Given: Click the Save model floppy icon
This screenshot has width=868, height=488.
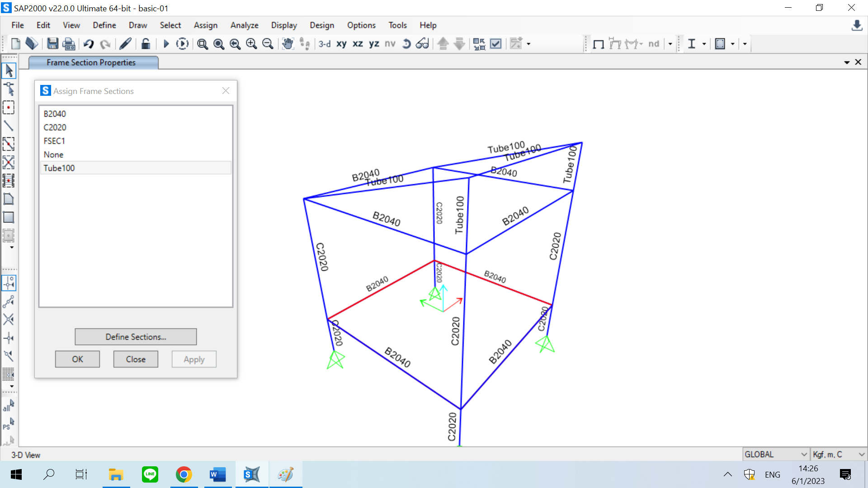Looking at the screenshot, I should click(52, 44).
